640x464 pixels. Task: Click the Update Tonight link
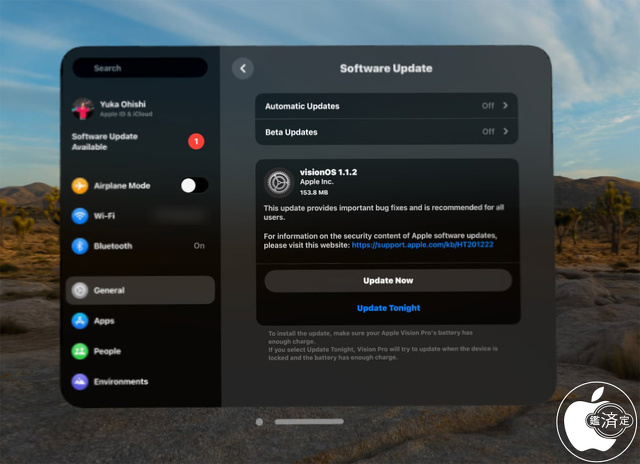[x=389, y=308]
